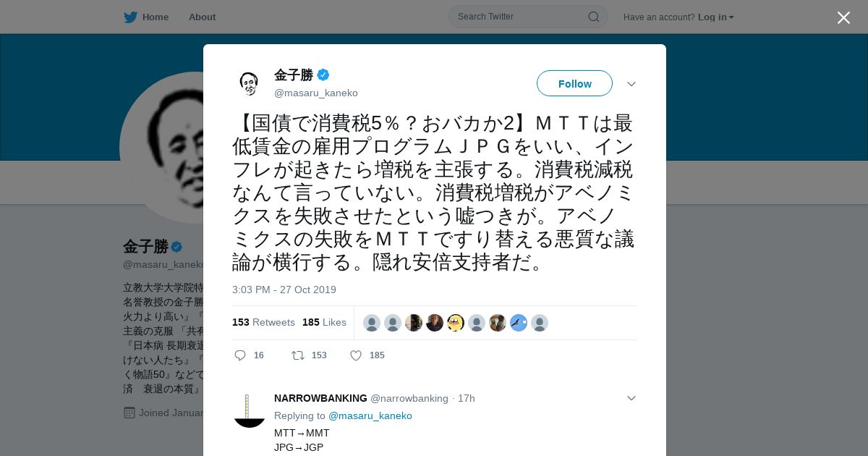868x456 pixels.
Task: Click the reply speech bubble icon
Action: (240, 355)
